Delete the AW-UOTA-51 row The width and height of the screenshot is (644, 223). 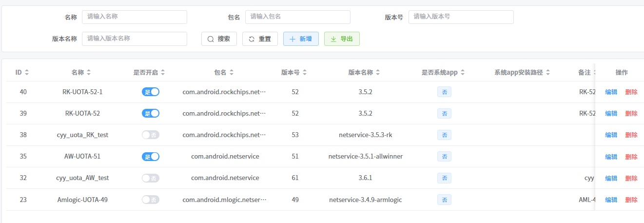click(631, 157)
